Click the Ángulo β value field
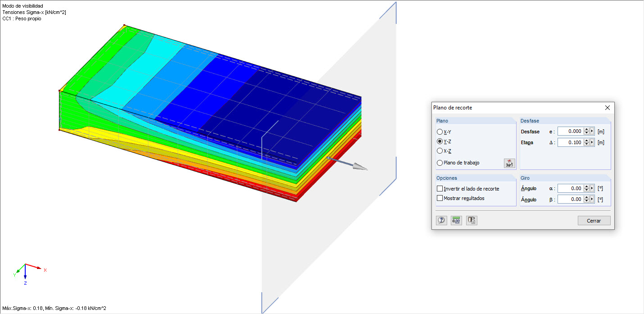Image resolution: width=644 pixels, height=314 pixels. click(x=570, y=199)
